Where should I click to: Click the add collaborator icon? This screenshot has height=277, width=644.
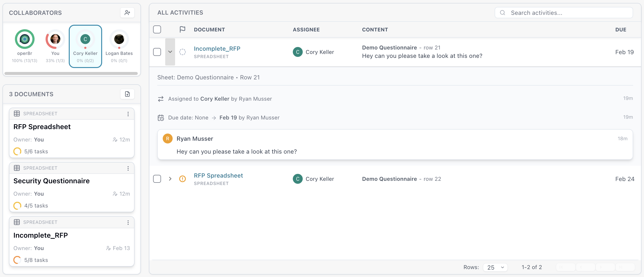coord(128,13)
